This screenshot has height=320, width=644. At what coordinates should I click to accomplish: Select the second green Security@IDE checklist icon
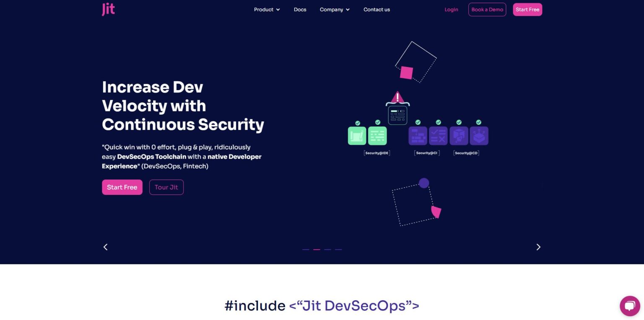coord(377,136)
